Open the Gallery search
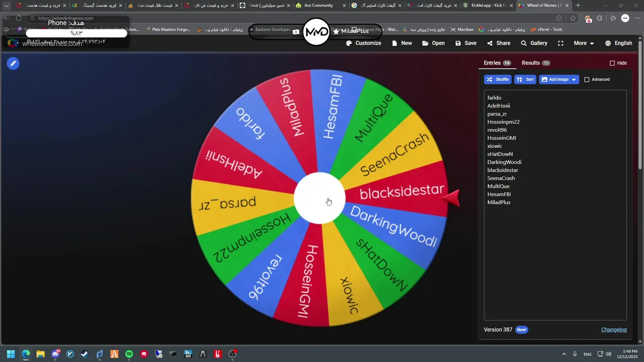The height and width of the screenshot is (362, 644). click(534, 43)
